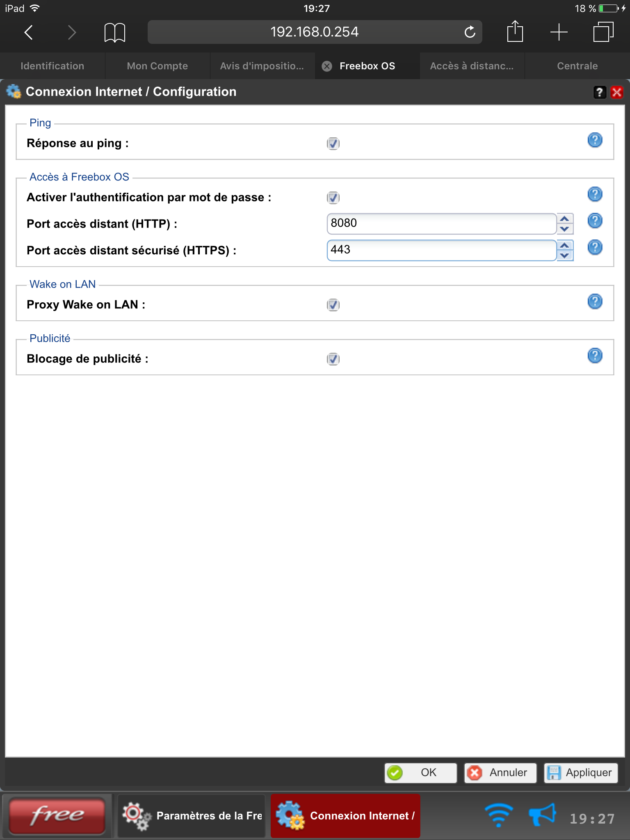Uncheck the Blocage de publicité checkbox

(x=333, y=359)
